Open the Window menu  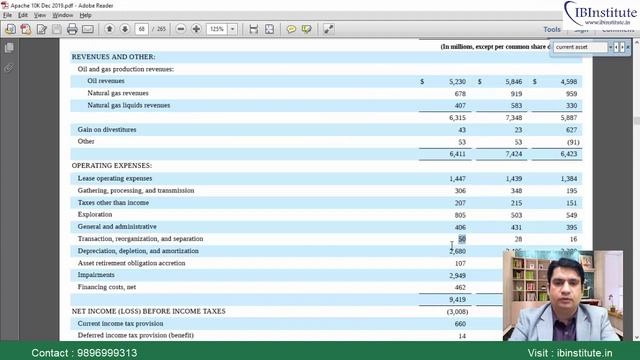tap(62, 15)
